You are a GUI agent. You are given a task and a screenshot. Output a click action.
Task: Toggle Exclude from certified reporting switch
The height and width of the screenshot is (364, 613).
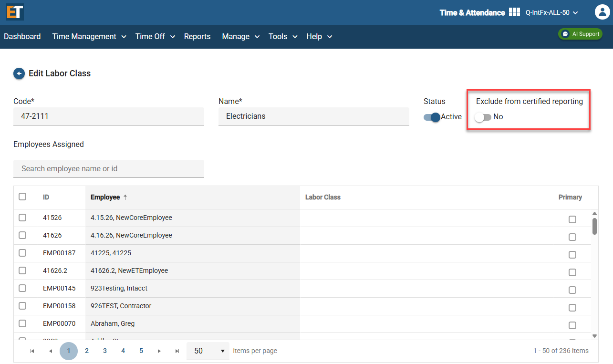483,117
